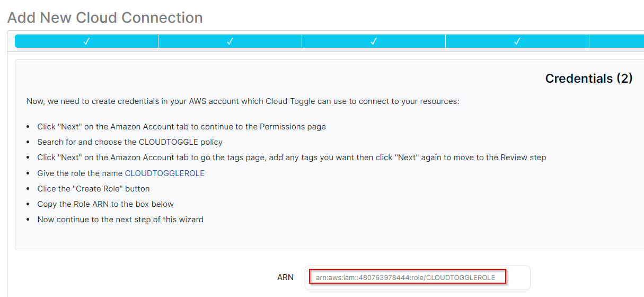Click the instruction about adding tags
The height and width of the screenshot is (297, 644).
(x=292, y=158)
